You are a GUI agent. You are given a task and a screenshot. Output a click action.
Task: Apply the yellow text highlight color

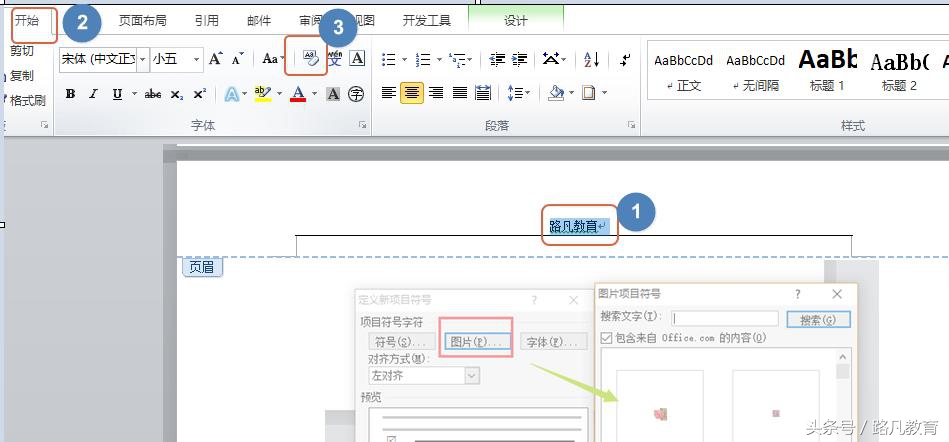263,94
